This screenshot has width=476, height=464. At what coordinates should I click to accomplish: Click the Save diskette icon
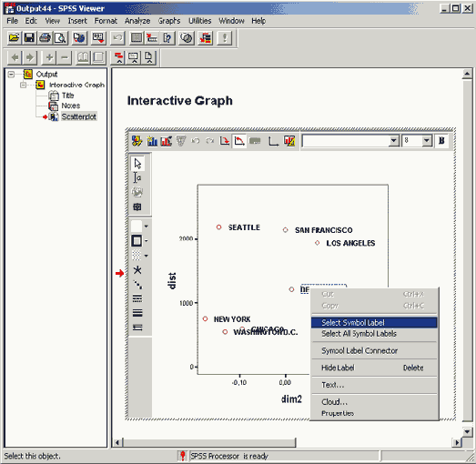coord(29,38)
